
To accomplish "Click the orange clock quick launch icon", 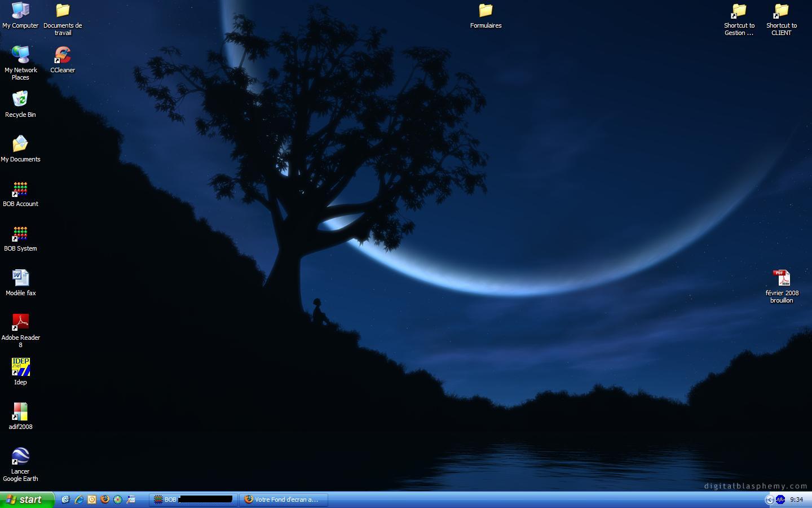I will (x=92, y=500).
